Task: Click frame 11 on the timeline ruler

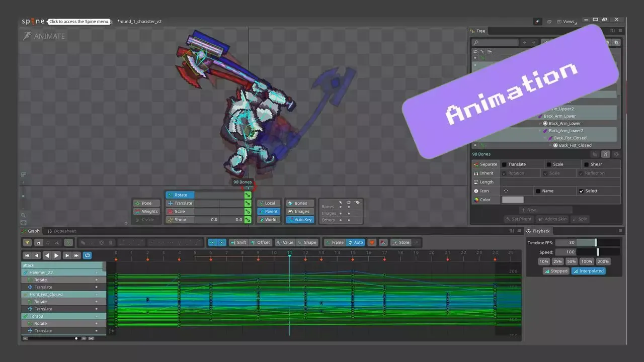Action: (x=289, y=252)
